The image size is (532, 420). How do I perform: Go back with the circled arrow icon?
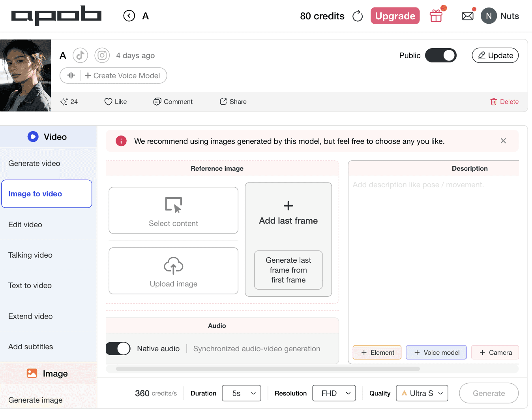(x=129, y=16)
